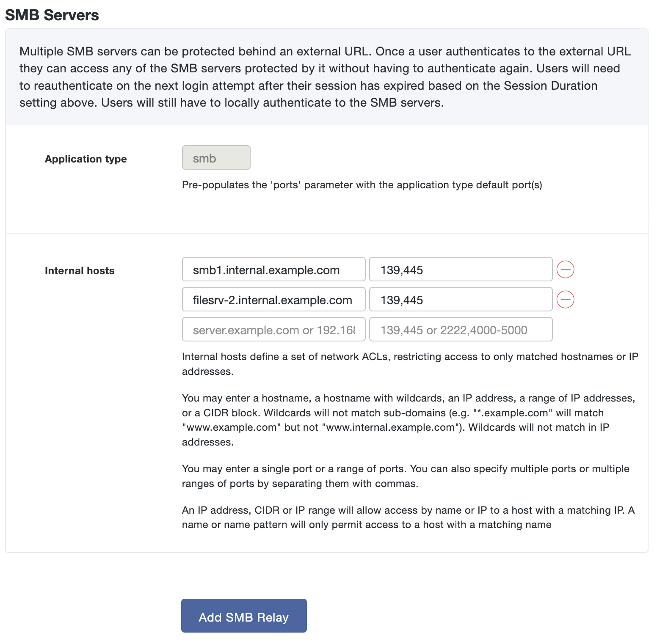657x644 pixels.
Task: Click the Internal hosts label
Action: 79,270
